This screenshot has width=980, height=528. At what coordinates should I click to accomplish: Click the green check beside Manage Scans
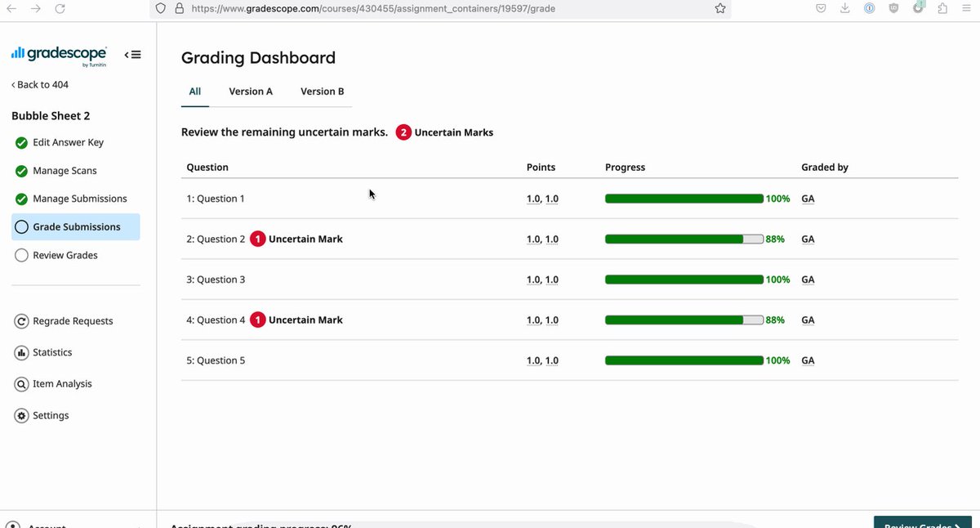point(22,172)
